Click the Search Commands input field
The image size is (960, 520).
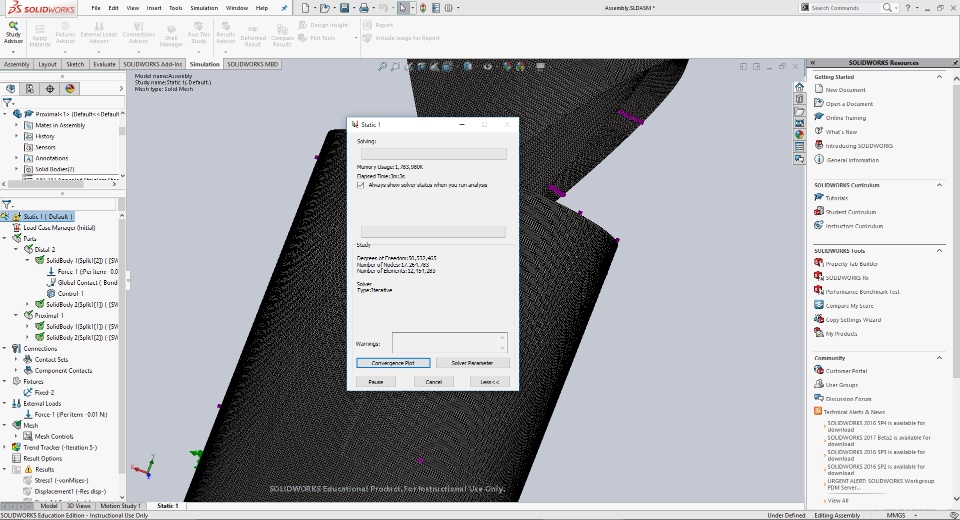[x=846, y=8]
